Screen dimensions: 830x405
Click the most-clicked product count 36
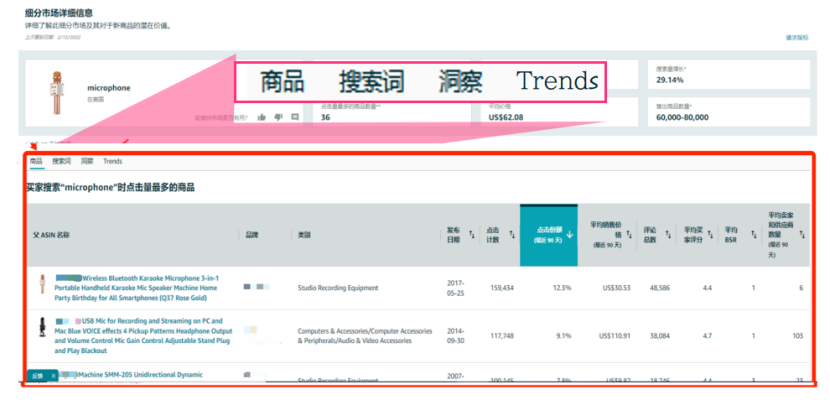pos(326,117)
